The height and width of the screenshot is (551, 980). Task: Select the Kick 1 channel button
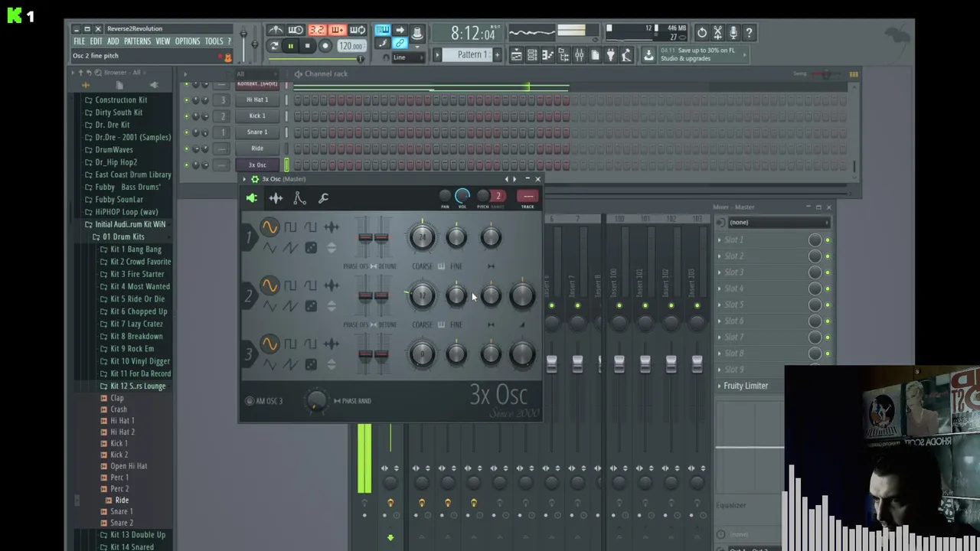pyautogui.click(x=257, y=116)
